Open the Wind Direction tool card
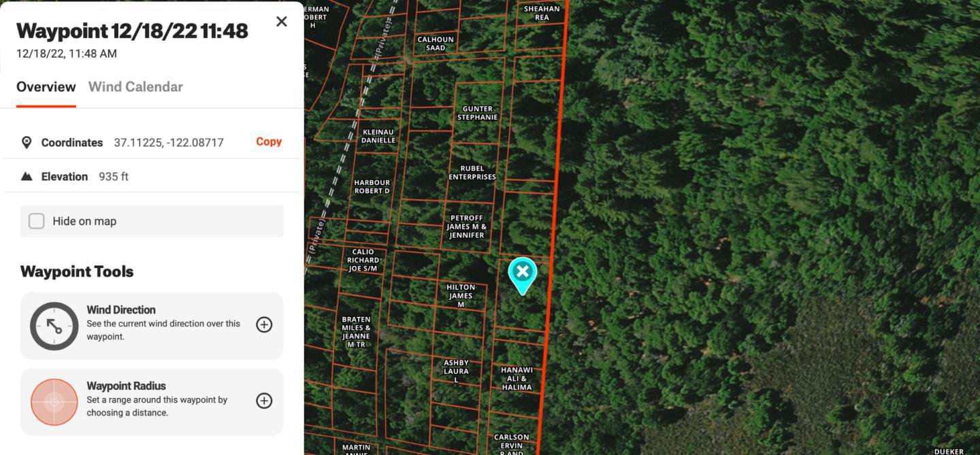Image resolution: width=980 pixels, height=455 pixels. (152, 326)
